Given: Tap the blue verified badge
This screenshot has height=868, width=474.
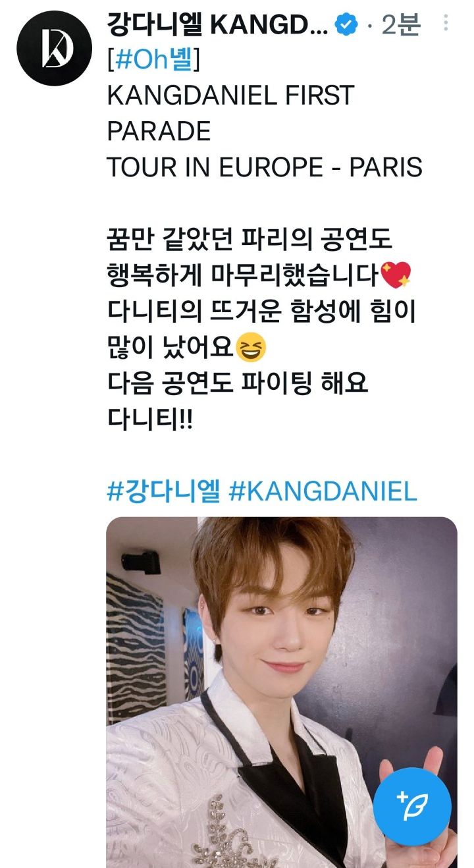Looking at the screenshot, I should pos(346,26).
